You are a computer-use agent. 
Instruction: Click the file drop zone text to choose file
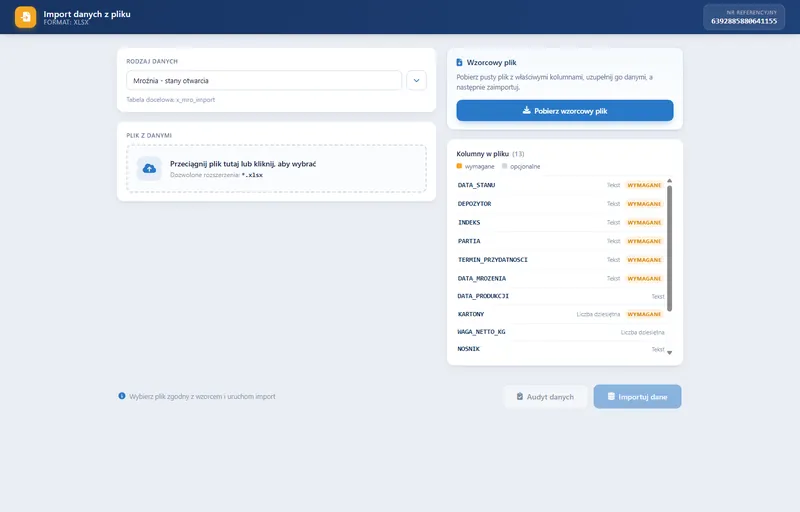(x=243, y=164)
